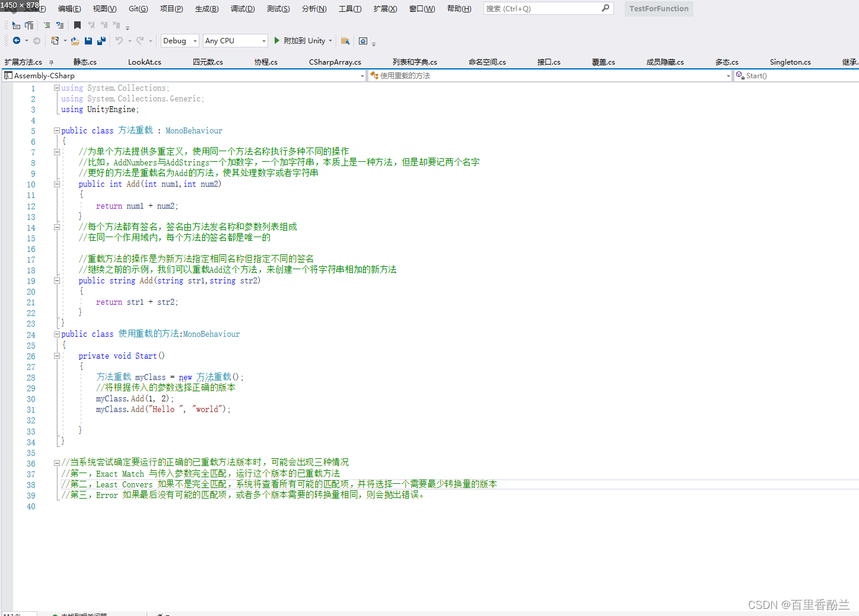The width and height of the screenshot is (859, 616).
Task: Open the 测试(S) menu
Action: [278, 8]
